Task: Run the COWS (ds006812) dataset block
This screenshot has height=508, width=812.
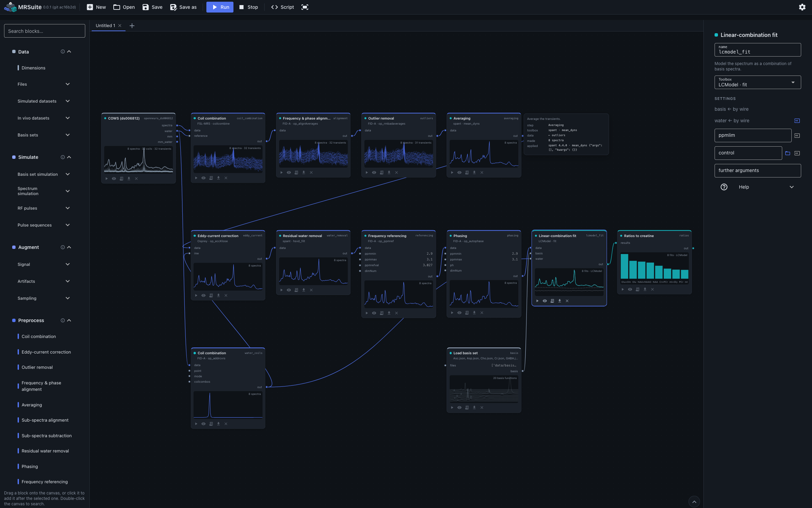Action: [x=107, y=178]
